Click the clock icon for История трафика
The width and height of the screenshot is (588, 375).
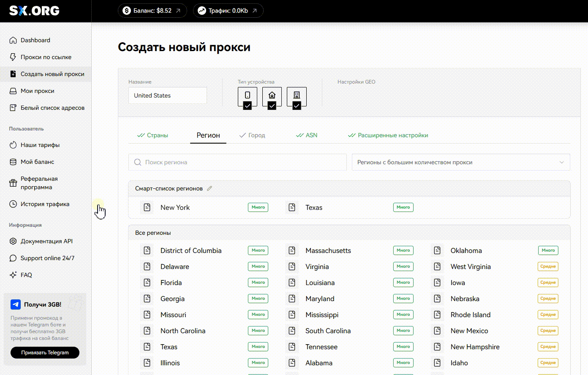pyautogui.click(x=13, y=204)
